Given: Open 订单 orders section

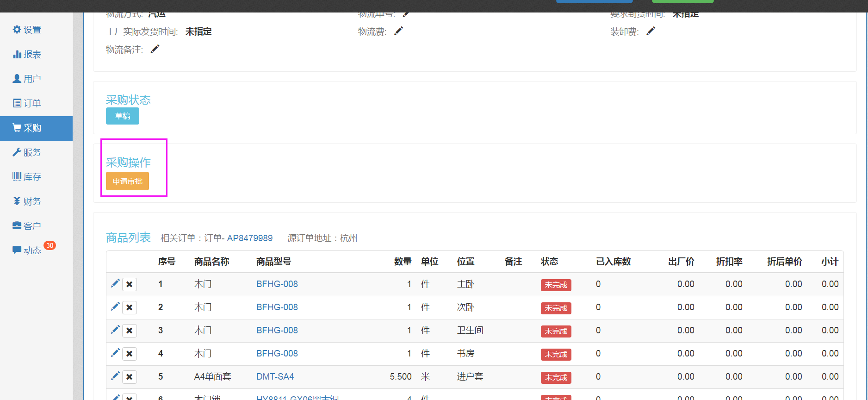Looking at the screenshot, I should 27,103.
